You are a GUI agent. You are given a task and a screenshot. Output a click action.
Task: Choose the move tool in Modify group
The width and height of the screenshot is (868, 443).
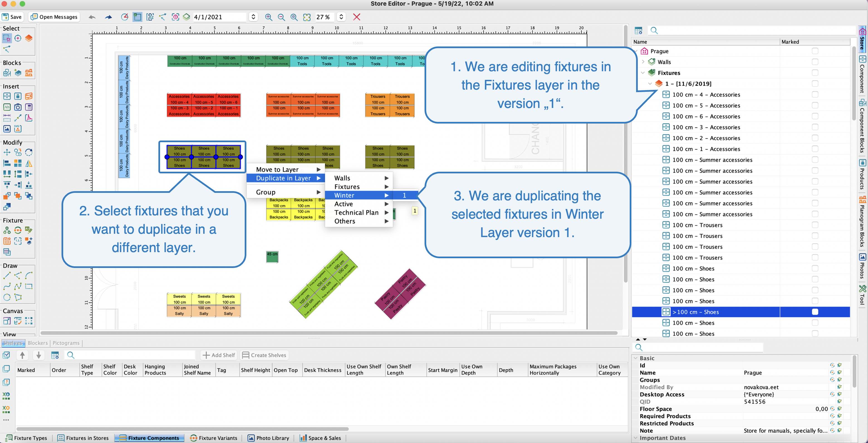click(7, 152)
